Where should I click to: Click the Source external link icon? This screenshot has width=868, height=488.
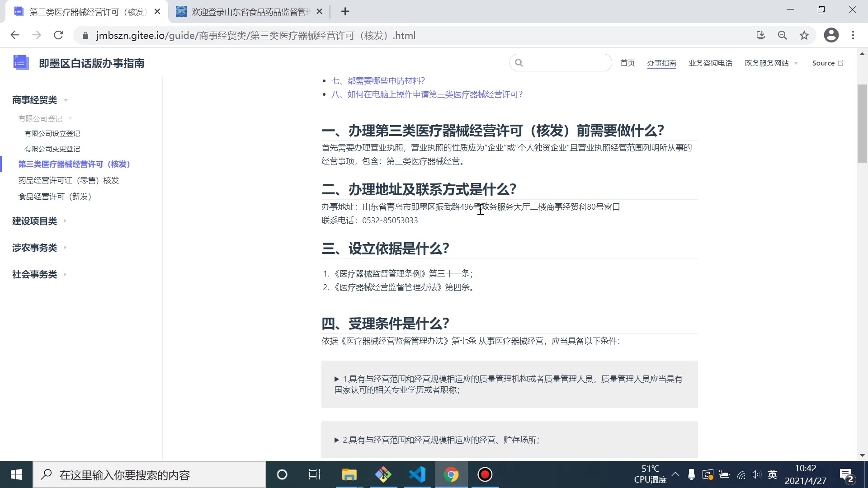[840, 63]
